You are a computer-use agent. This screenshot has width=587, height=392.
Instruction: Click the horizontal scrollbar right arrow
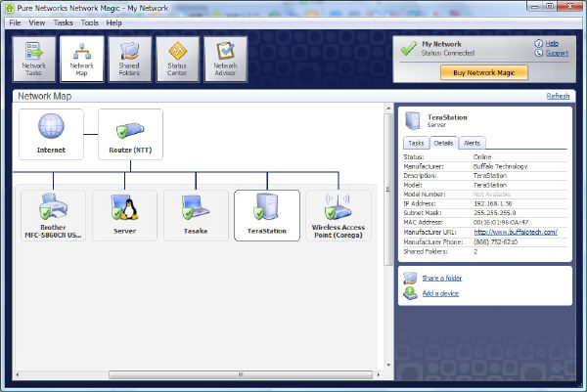click(379, 374)
